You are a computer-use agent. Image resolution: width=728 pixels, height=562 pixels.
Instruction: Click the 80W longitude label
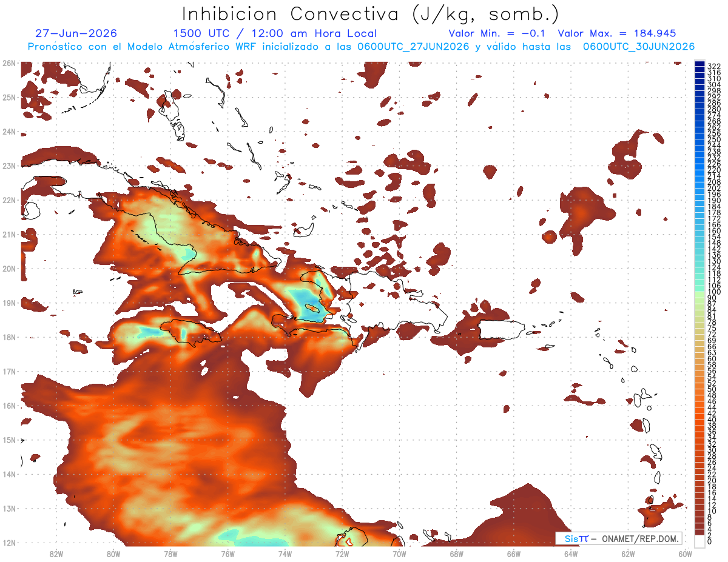click(x=113, y=554)
